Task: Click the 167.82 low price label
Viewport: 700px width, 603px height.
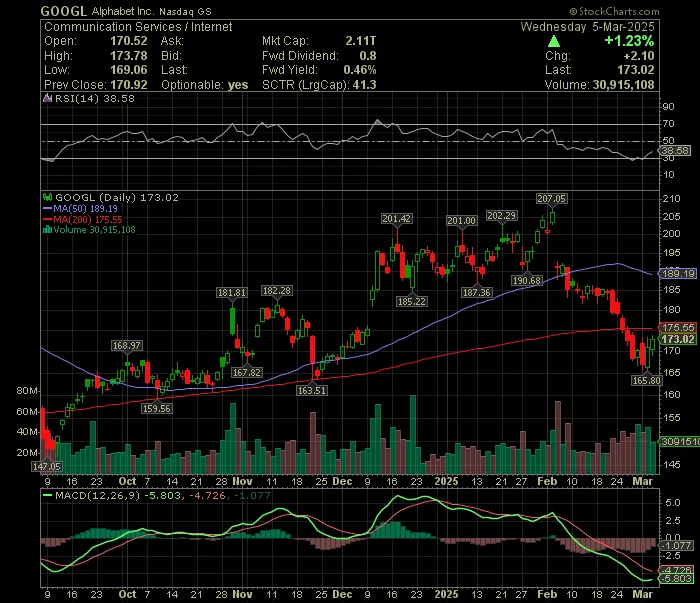Action: click(246, 372)
